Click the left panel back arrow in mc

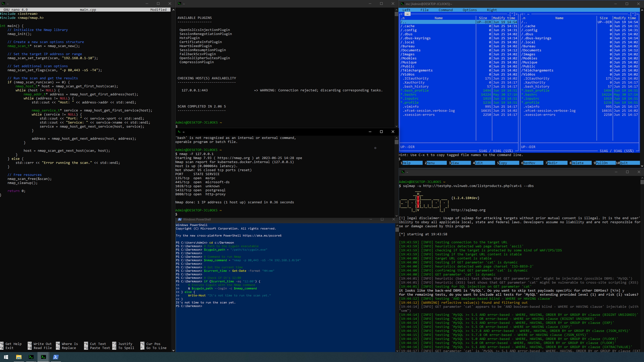(401, 14)
